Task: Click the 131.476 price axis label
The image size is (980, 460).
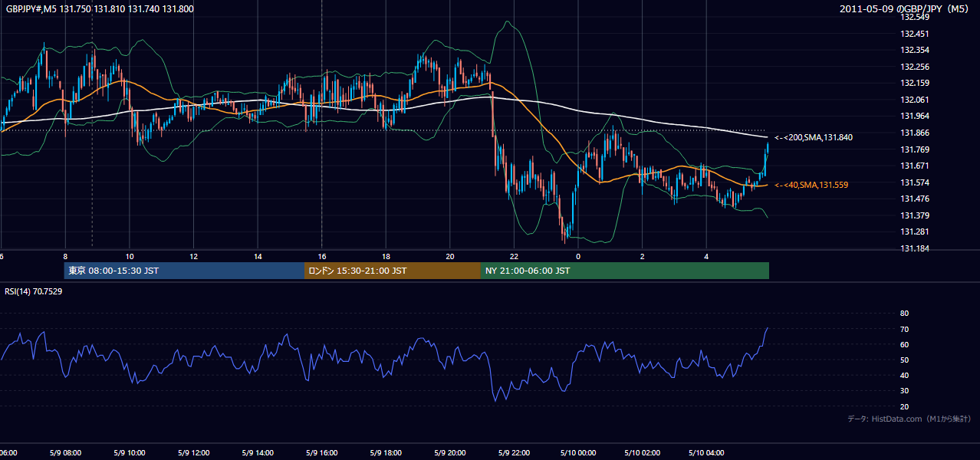Action: coord(914,199)
